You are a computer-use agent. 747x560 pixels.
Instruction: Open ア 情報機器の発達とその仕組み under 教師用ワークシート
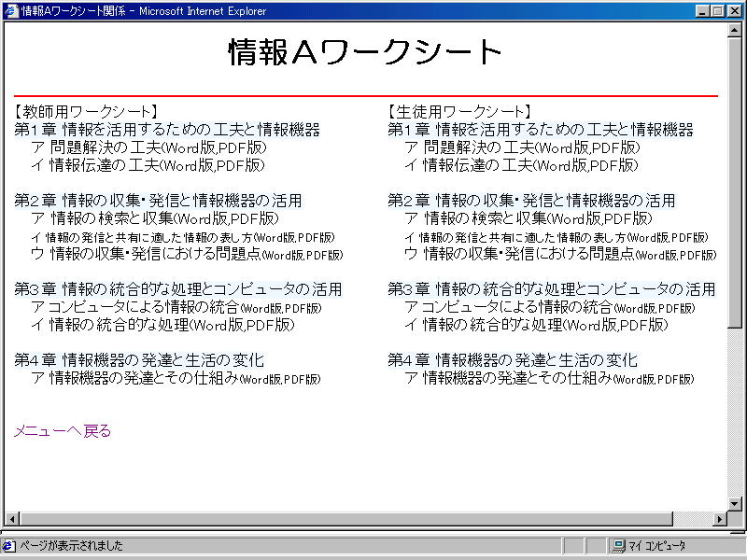click(176, 378)
